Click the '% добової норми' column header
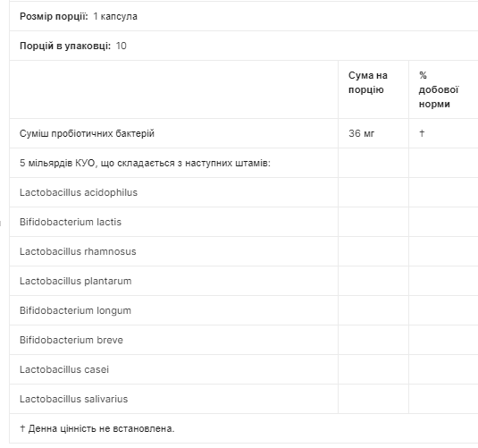This screenshot has width=478, height=448. point(439,89)
